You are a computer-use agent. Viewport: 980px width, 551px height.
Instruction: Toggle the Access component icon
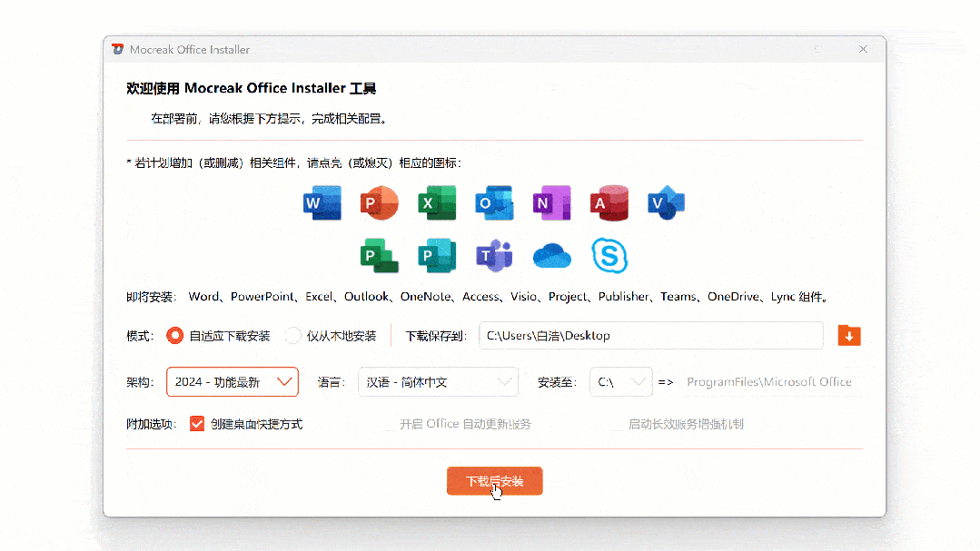(609, 203)
